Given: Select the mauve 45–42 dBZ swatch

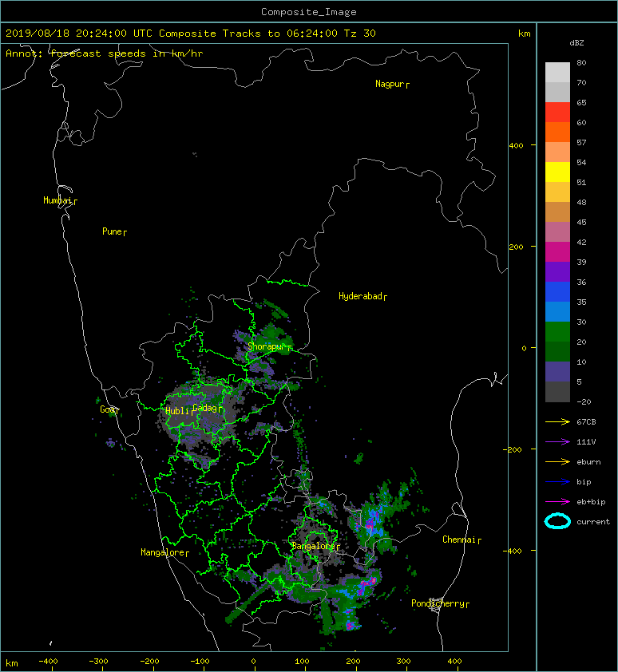Looking at the screenshot, I should click(557, 232).
